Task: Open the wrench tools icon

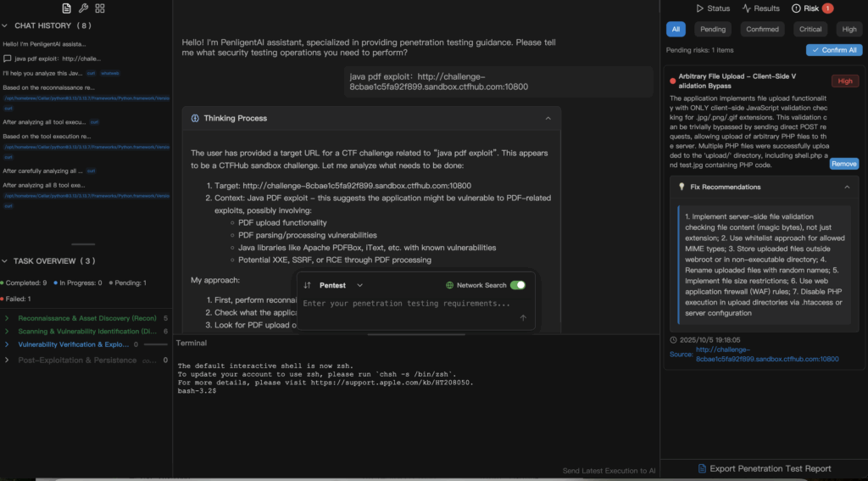Action: [83, 8]
